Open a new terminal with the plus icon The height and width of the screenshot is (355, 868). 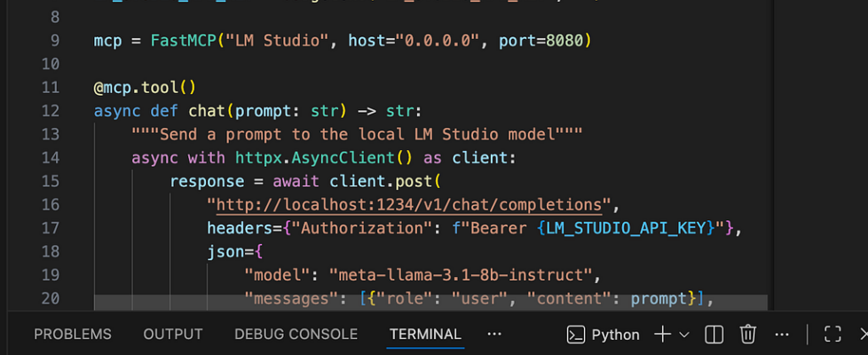point(662,335)
